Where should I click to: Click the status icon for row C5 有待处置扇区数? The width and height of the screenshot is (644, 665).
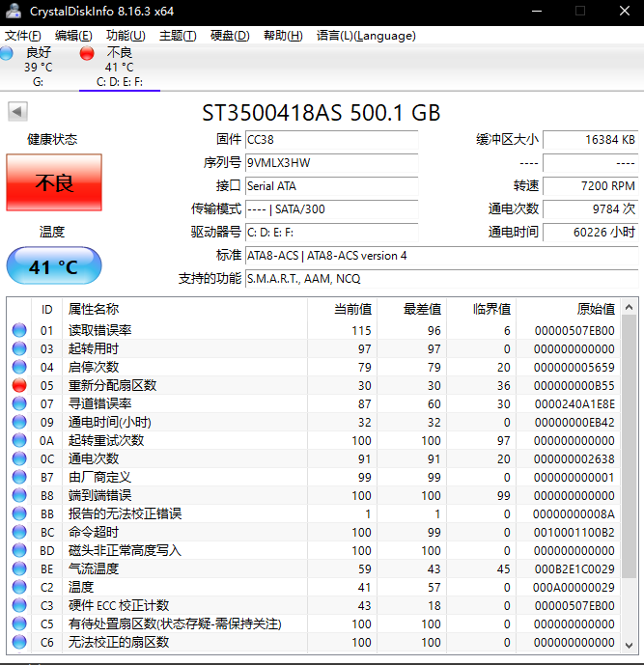coord(19,623)
